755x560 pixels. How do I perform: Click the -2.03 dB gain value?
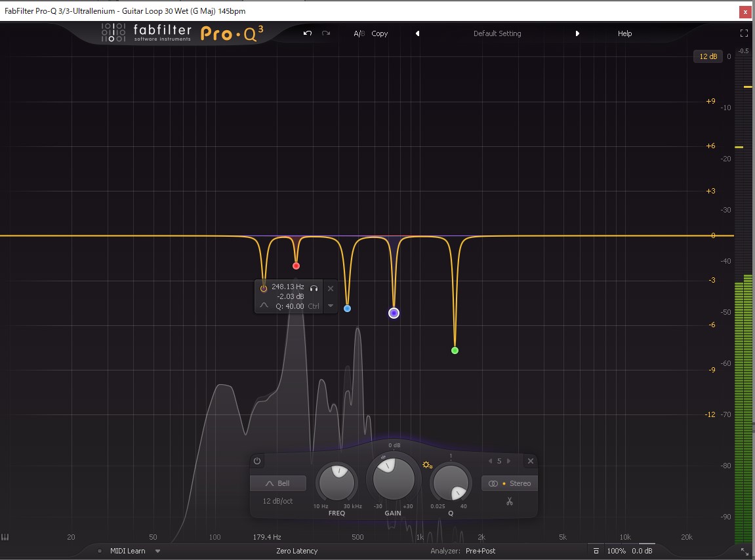[291, 296]
